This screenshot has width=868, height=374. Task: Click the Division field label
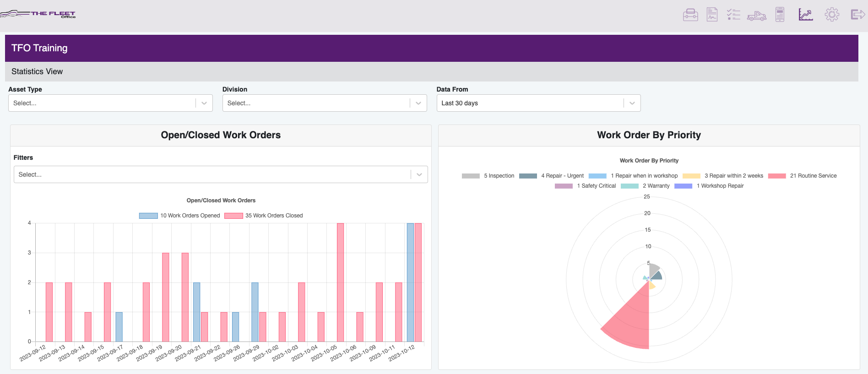pyautogui.click(x=235, y=89)
